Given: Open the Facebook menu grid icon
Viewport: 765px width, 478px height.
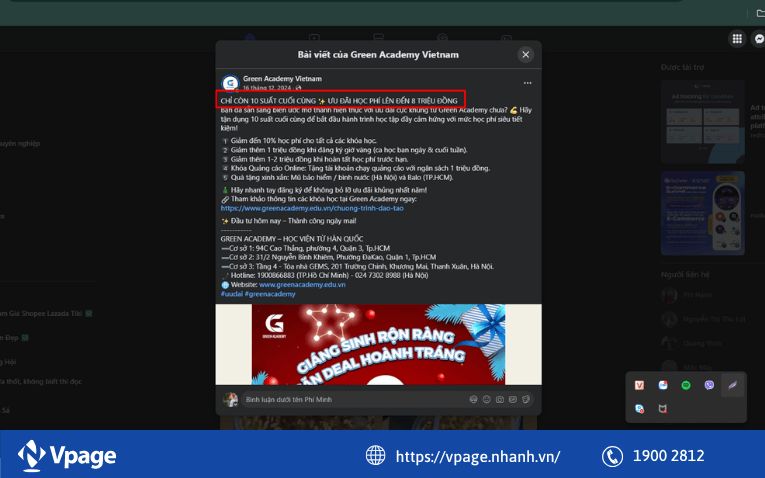Looking at the screenshot, I should coord(737,39).
